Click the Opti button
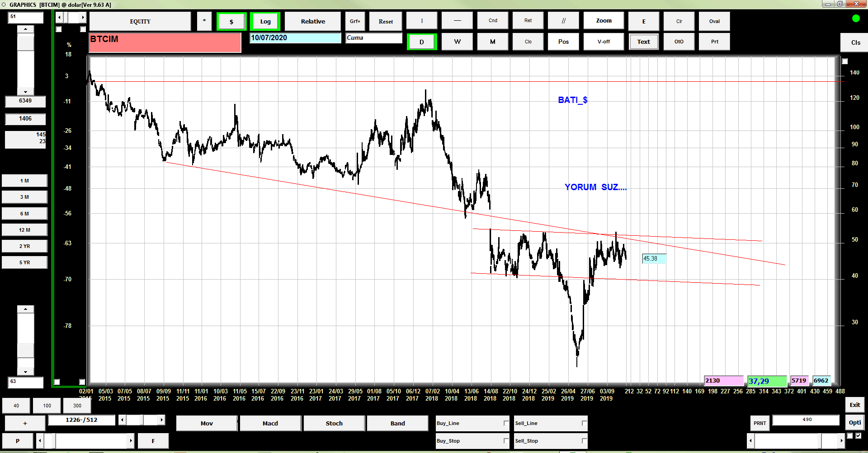 [x=855, y=423]
